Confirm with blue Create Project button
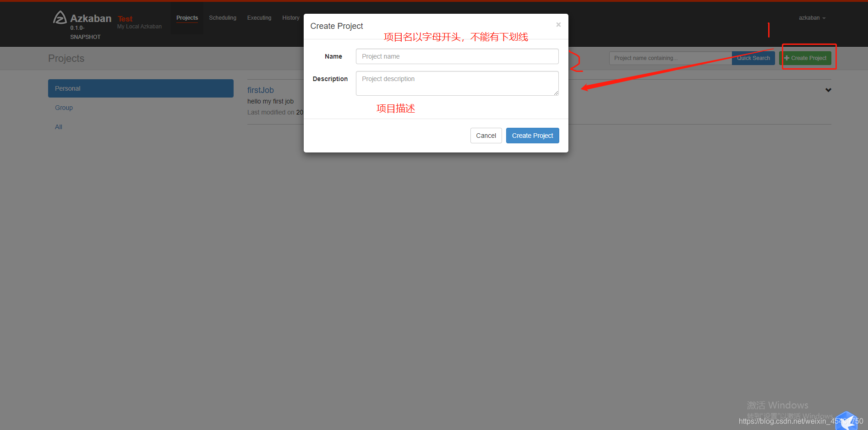 click(x=532, y=136)
